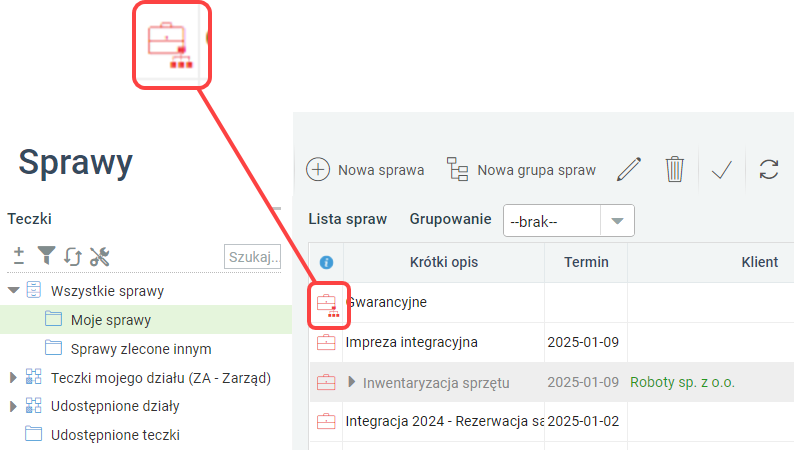Screen dimensions: 794x450
Task: Select Moje sprawy folder
Action: coord(111,320)
